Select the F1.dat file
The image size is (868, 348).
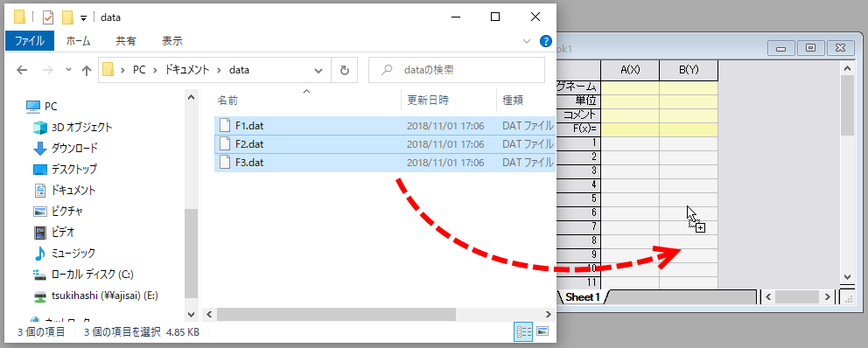tap(384, 126)
